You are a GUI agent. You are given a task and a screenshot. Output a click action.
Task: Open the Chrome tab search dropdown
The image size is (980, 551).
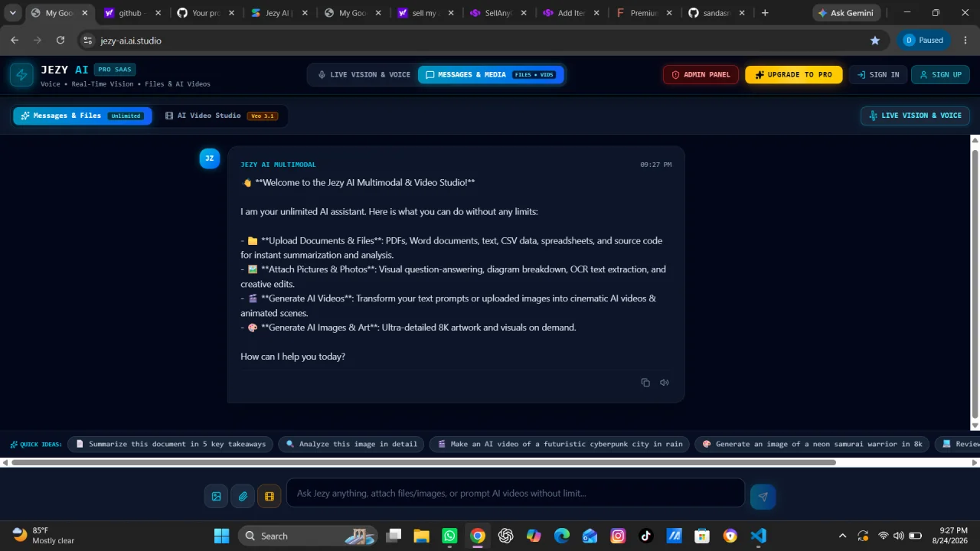pos(13,13)
